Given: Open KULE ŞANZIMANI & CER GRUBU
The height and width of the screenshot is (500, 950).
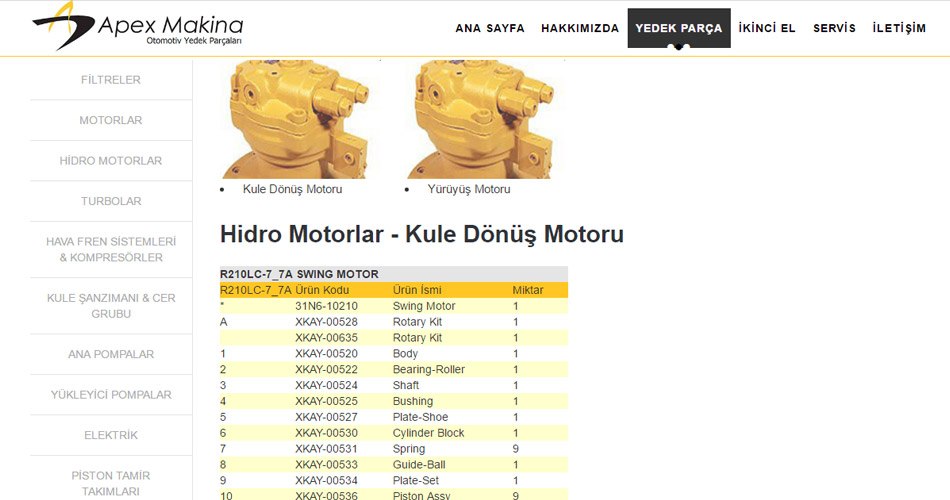Looking at the screenshot, I should (x=111, y=305).
